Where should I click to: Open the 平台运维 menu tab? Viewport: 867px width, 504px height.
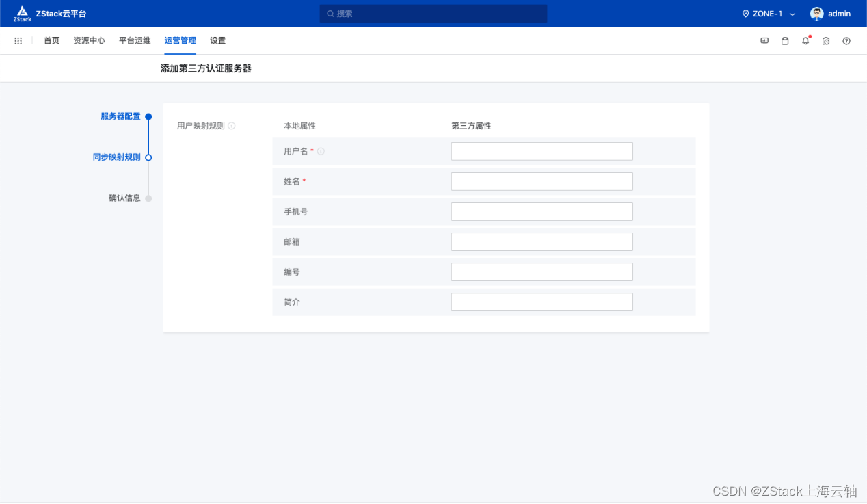135,40
